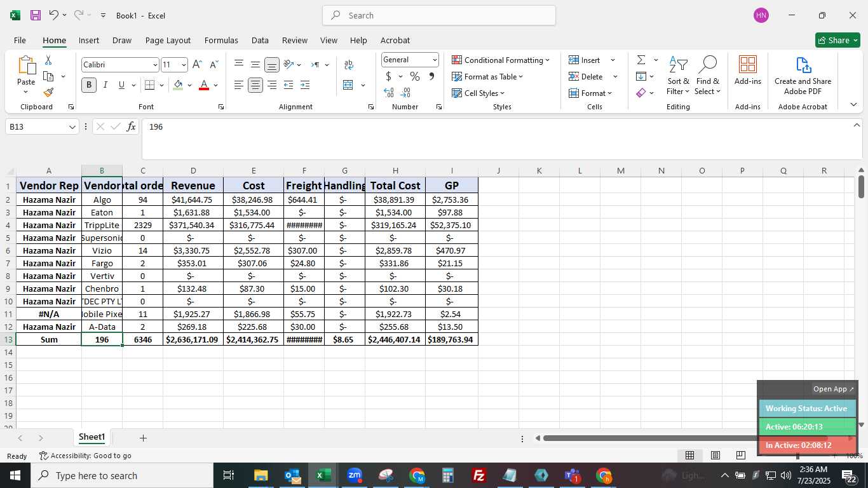Viewport: 868px width, 488px height.
Task: Open the Name Box dropdown arrow
Action: [x=72, y=127]
